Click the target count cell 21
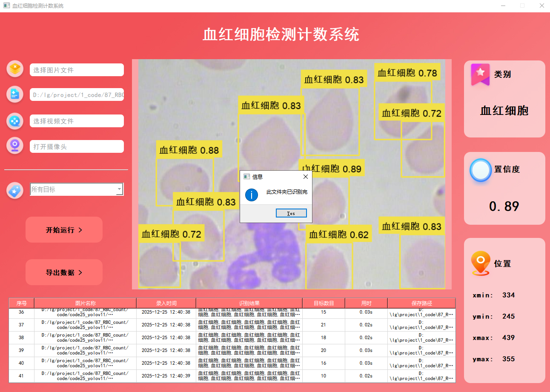Screen dimensions: 550x392 pos(324,325)
